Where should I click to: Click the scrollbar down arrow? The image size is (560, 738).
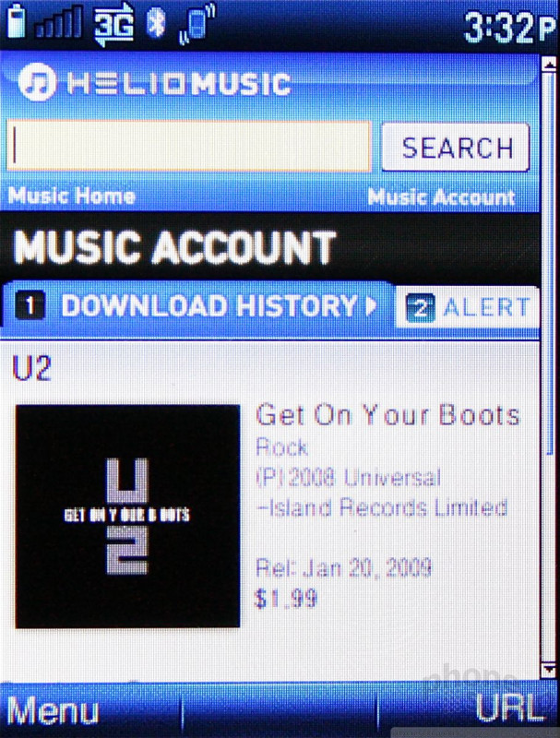[549, 670]
